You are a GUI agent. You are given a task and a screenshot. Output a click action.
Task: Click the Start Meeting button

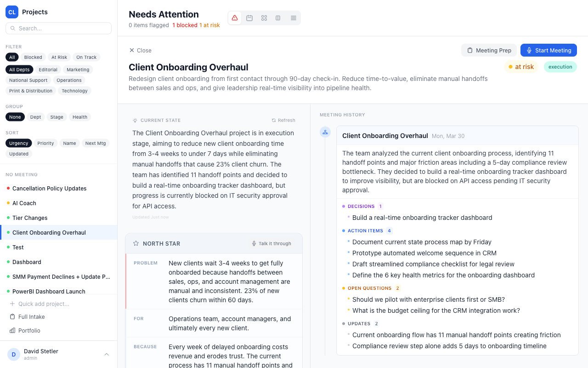pos(548,50)
